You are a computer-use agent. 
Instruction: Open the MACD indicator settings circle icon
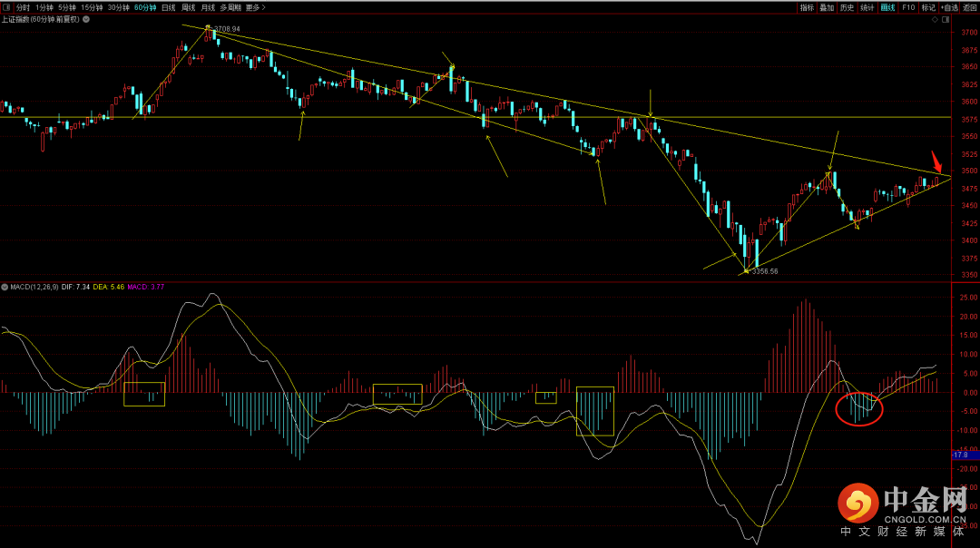(x=5, y=287)
